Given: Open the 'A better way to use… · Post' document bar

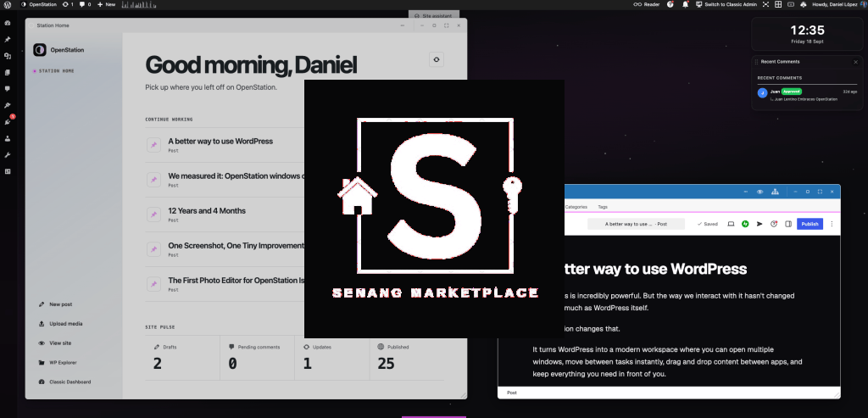Looking at the screenshot, I should pyautogui.click(x=636, y=224).
